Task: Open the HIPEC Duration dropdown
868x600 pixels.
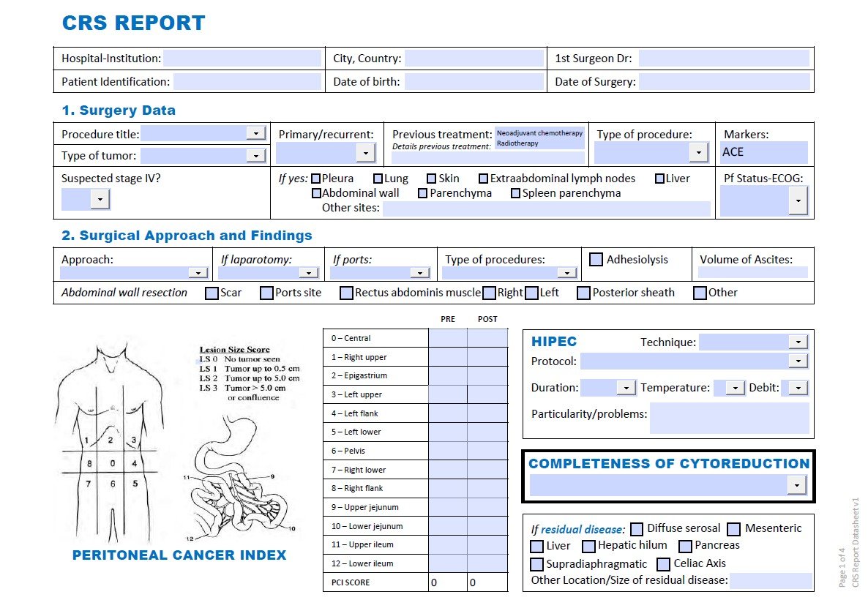Action: pos(626,388)
